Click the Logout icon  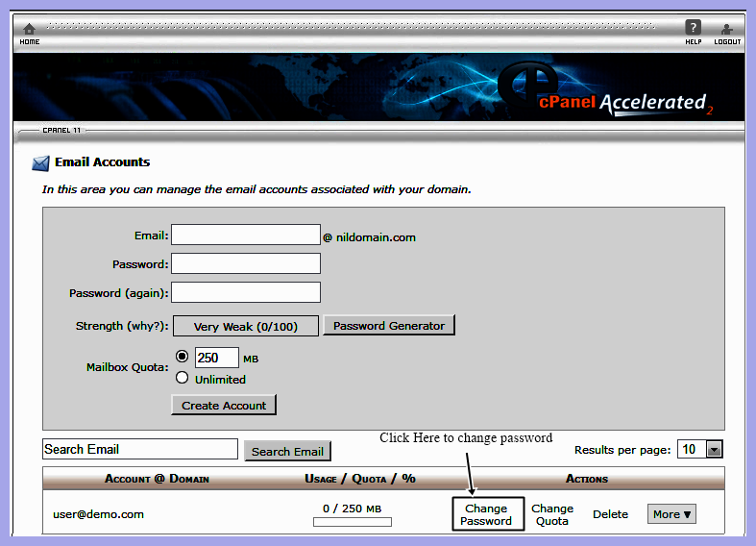click(x=727, y=32)
